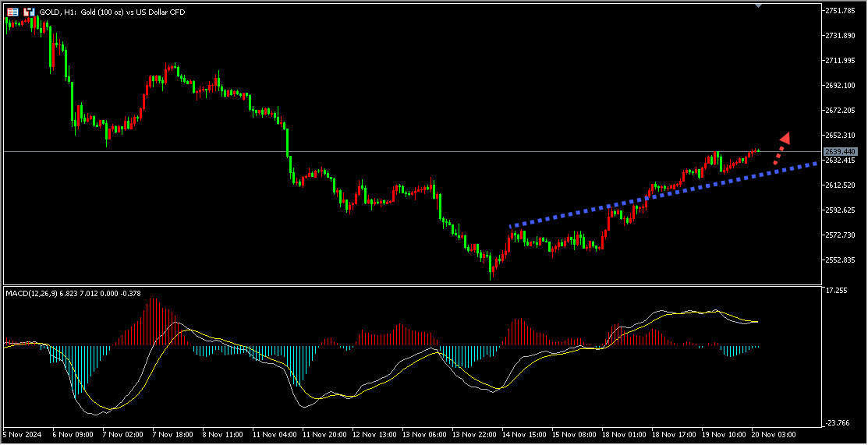Click the 13 Nov 22:00 time axis label
868x445 pixels.
pos(474,434)
